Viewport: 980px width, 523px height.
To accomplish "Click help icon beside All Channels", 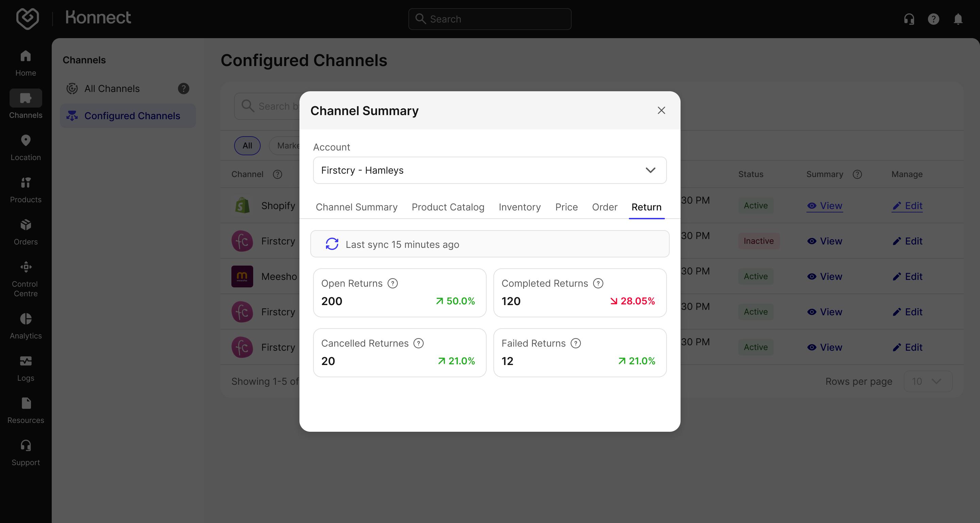I will 183,89.
